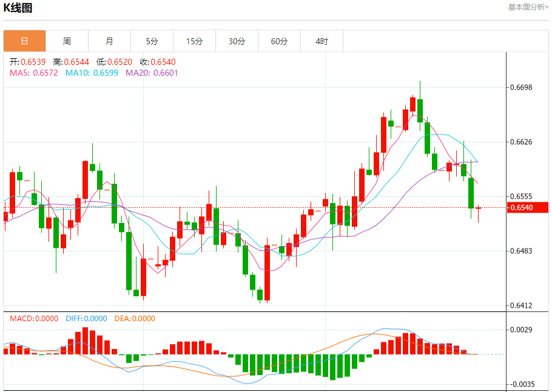Select the 日 daily chart tab
This screenshot has width=552, height=392.
(x=25, y=41)
